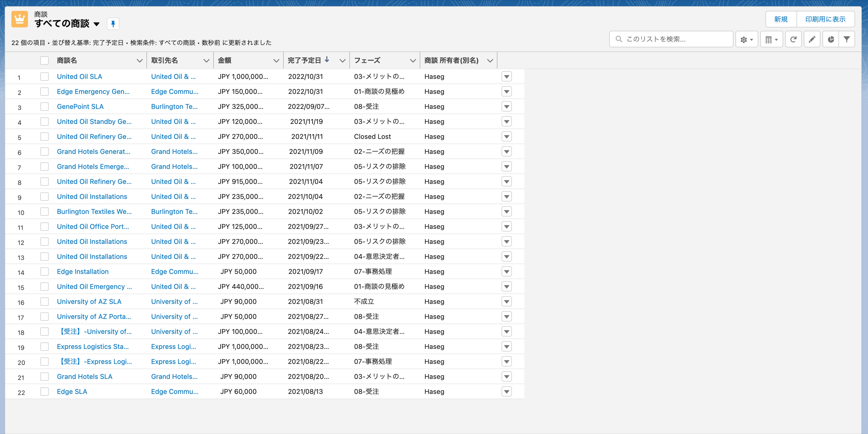Open row actions for United Oil SLA

point(506,77)
